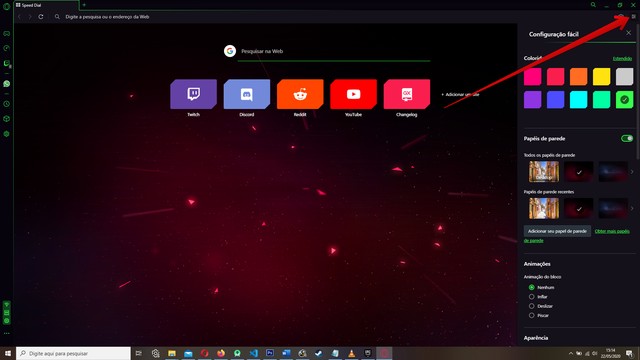The width and height of the screenshot is (640, 360).
Task: Select Inflar animation radio button
Action: click(x=531, y=297)
